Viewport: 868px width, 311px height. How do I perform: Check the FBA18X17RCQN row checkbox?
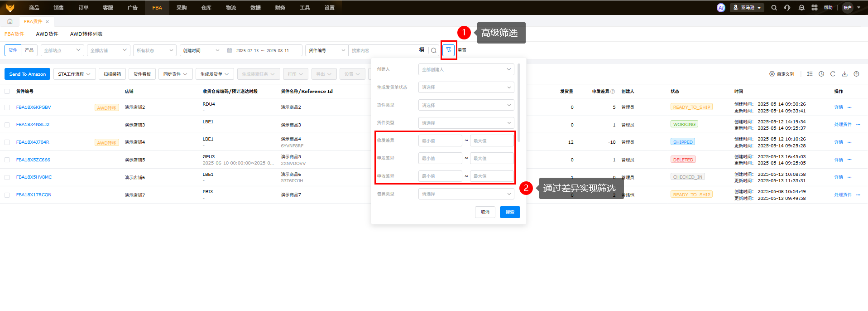(x=7, y=195)
